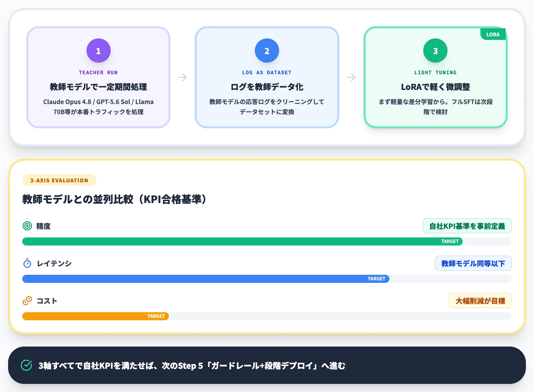Click the orange コスト progress bar

[95, 316]
